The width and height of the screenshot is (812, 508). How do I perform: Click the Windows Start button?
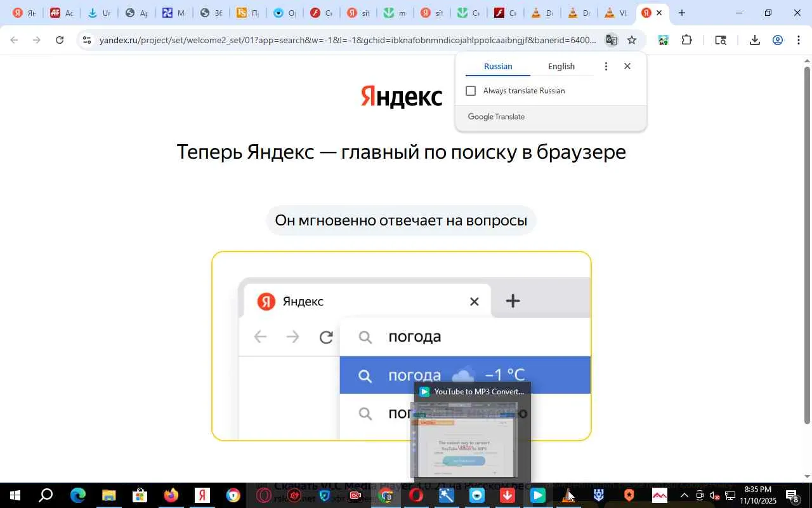[x=15, y=496]
